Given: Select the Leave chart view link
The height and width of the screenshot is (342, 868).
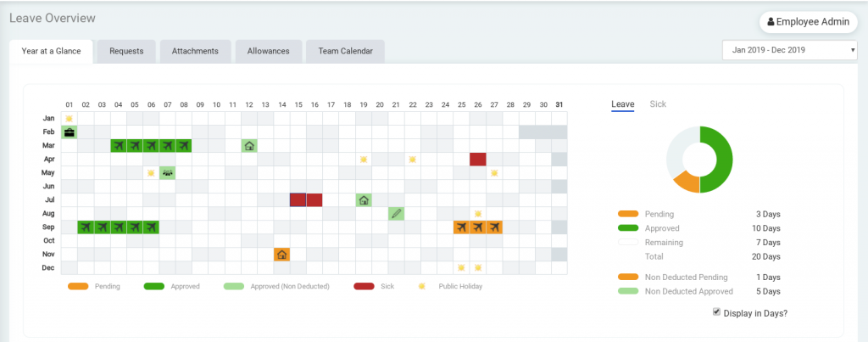Looking at the screenshot, I should 622,104.
